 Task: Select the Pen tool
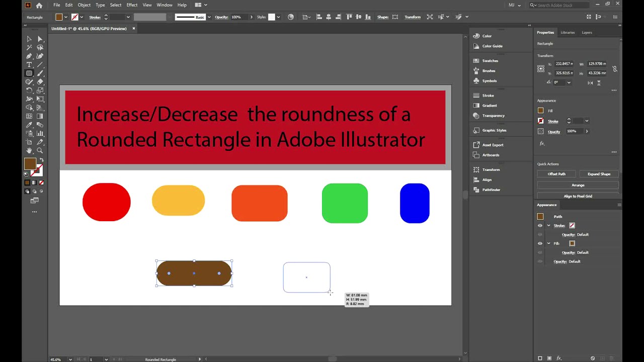pyautogui.click(x=29, y=56)
